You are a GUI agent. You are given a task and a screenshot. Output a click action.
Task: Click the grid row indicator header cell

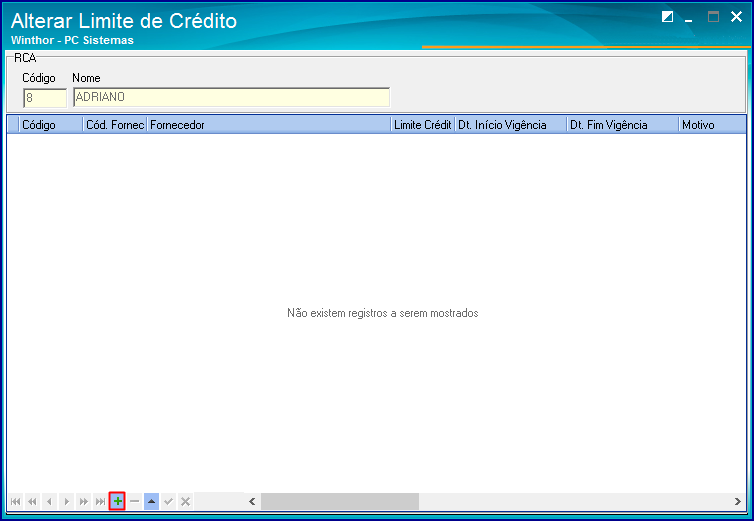(x=13, y=125)
